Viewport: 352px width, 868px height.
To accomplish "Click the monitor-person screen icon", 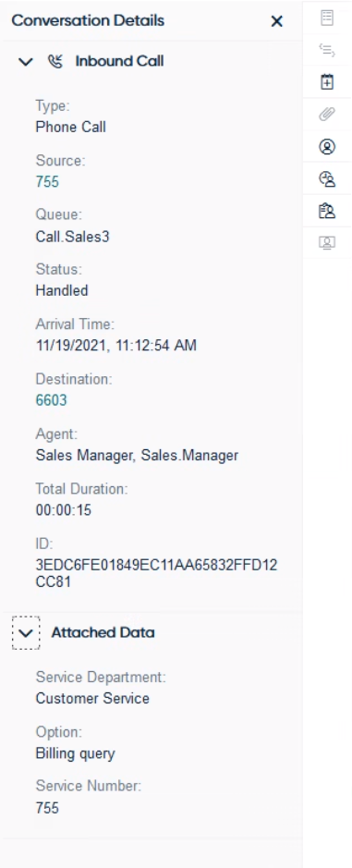I will coord(327,243).
